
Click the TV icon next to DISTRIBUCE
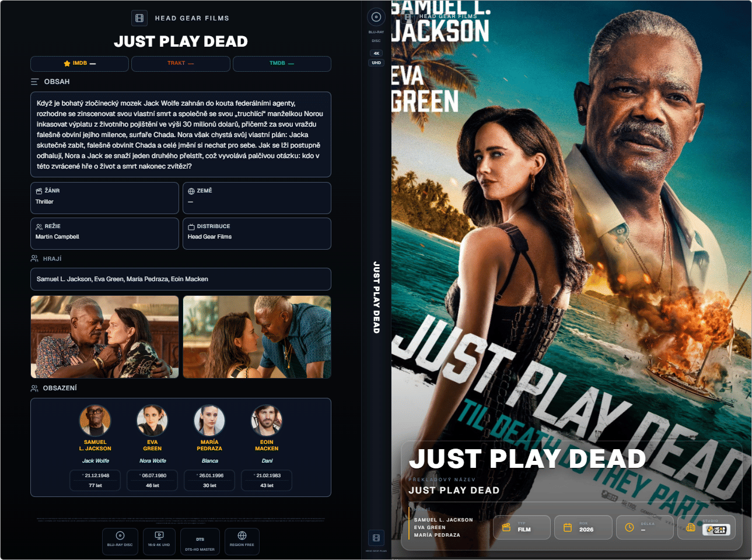(x=191, y=226)
